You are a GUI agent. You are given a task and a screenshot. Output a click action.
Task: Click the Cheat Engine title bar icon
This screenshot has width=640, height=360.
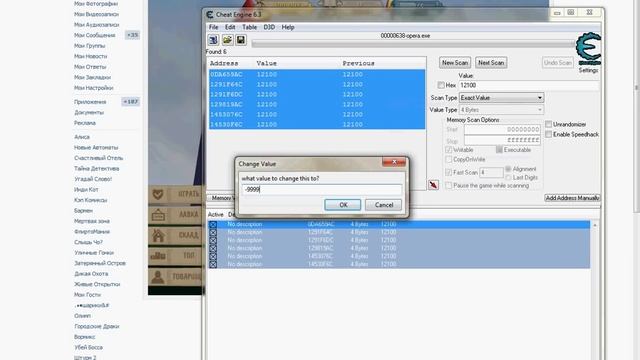pyautogui.click(x=210, y=15)
